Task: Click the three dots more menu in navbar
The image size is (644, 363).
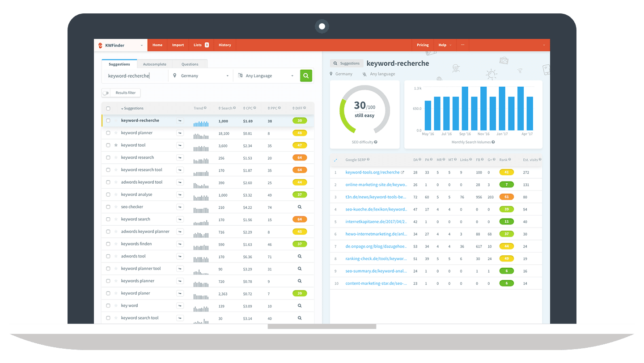Action: [x=462, y=45]
